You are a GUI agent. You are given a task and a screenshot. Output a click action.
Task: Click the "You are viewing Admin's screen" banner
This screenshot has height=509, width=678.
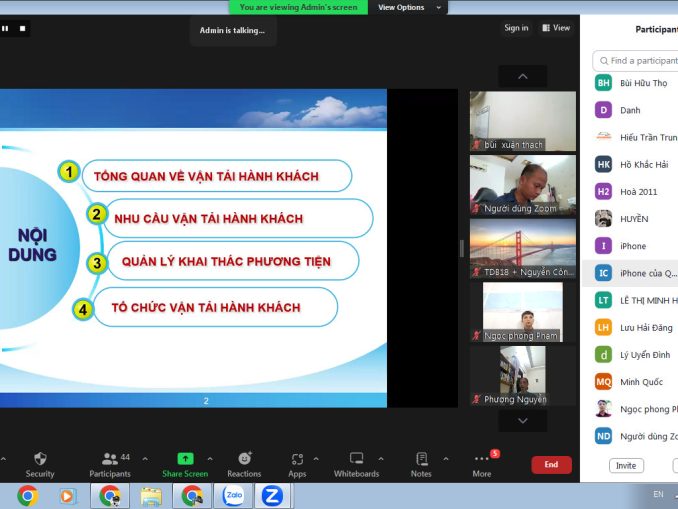point(298,7)
